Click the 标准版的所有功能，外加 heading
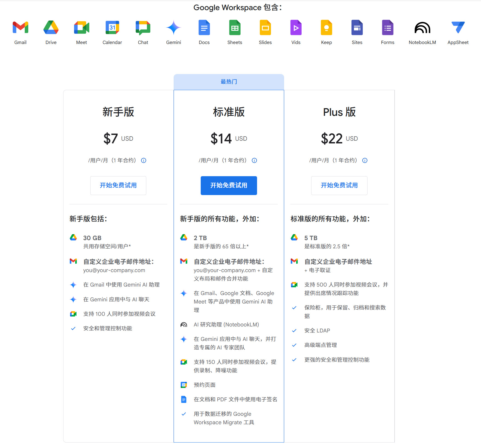 click(330, 219)
